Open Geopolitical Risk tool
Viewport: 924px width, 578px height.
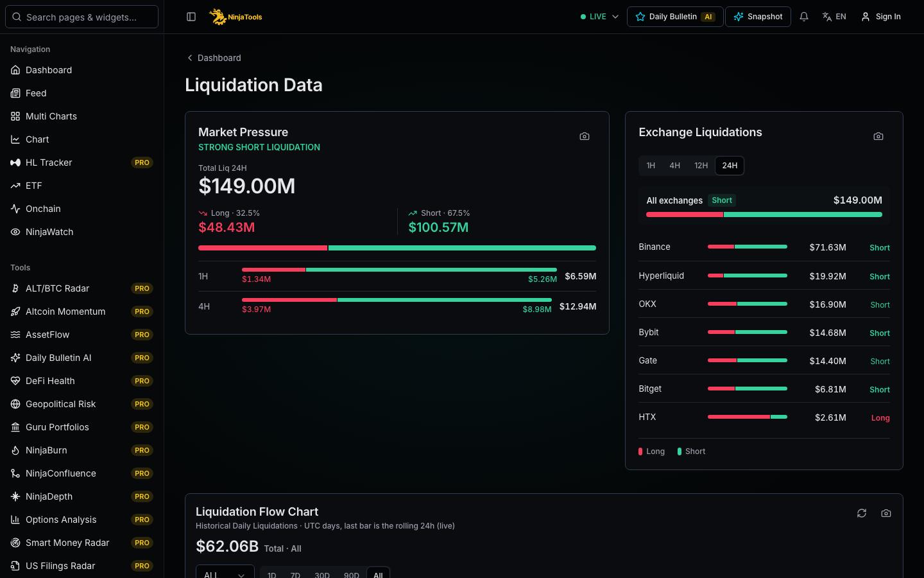pyautogui.click(x=81, y=404)
